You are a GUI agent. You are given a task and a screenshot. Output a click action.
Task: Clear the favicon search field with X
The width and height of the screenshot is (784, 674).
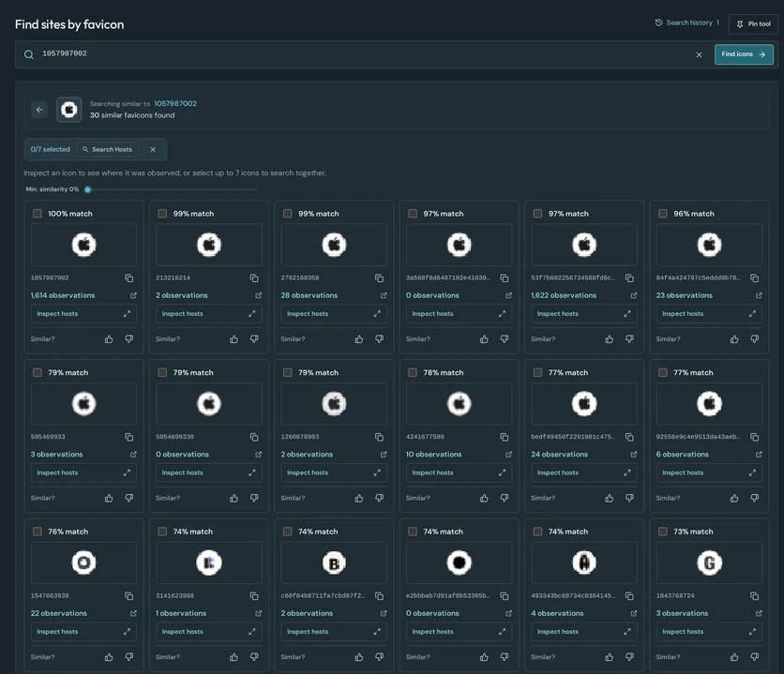[699, 54]
